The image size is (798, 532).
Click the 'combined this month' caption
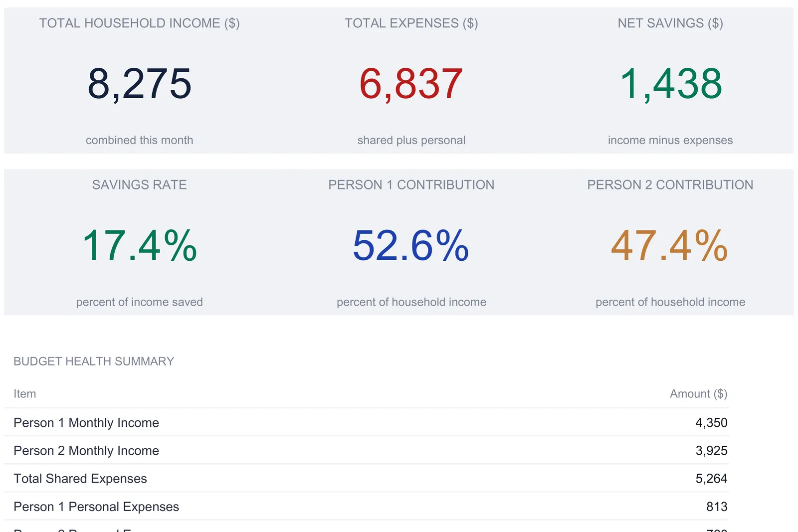(140, 140)
